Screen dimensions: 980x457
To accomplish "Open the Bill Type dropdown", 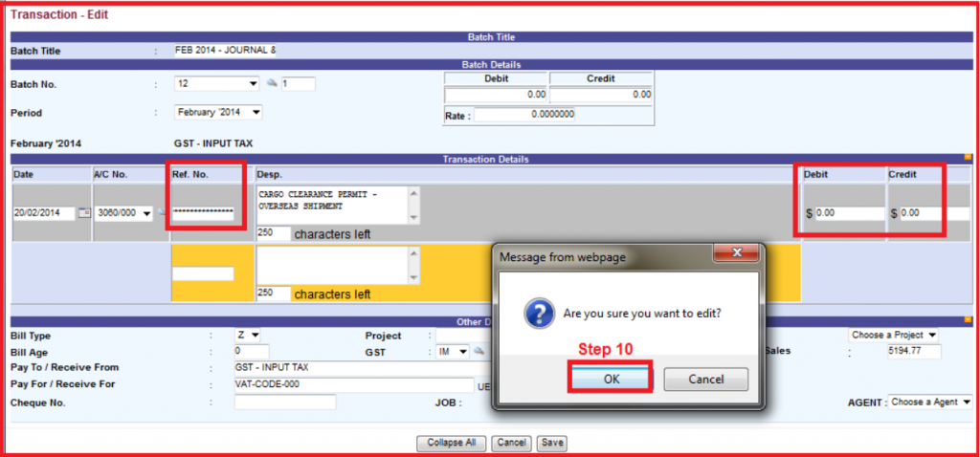I will 246,336.
